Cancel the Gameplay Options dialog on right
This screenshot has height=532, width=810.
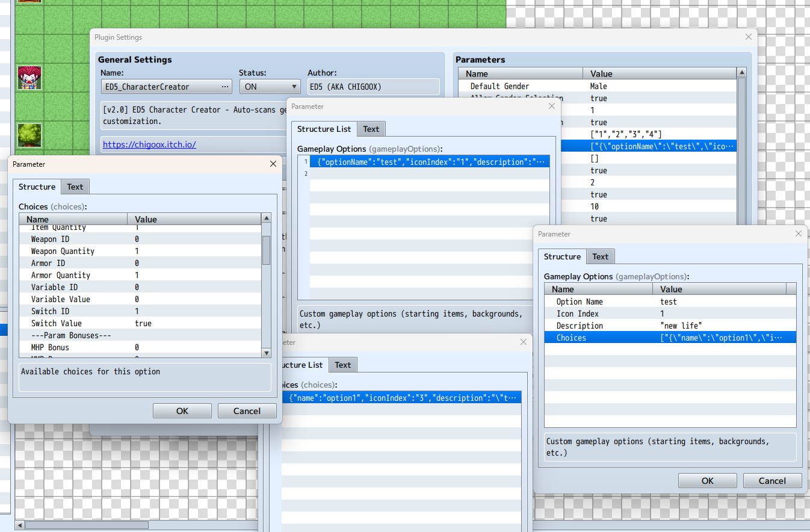[x=772, y=481]
